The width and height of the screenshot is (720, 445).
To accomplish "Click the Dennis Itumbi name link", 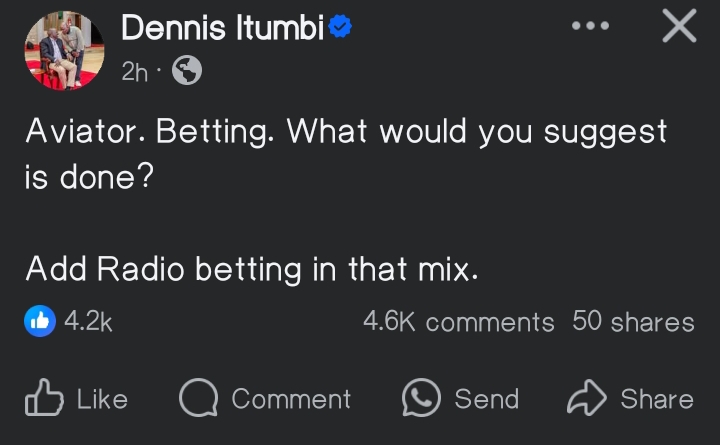I will (221, 30).
